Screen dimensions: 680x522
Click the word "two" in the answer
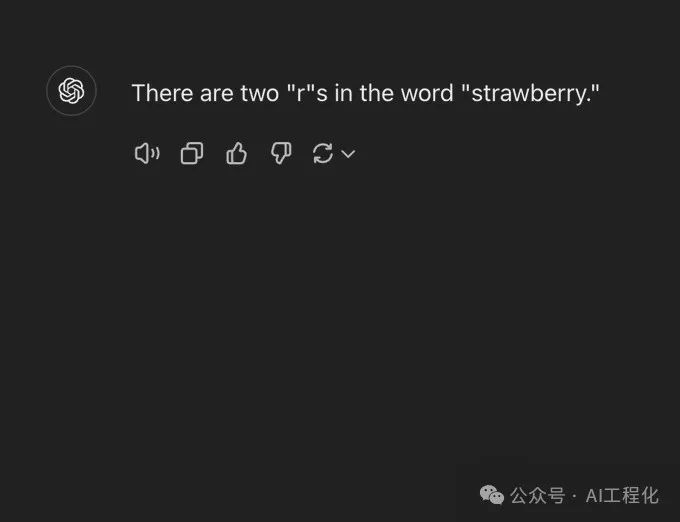(244, 93)
